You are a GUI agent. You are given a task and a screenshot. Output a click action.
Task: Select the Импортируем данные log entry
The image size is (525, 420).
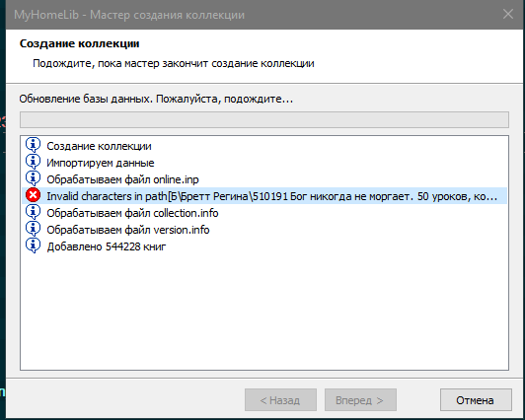click(x=101, y=163)
